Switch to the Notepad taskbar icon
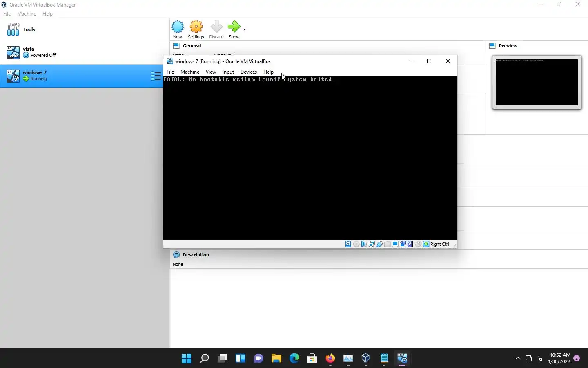This screenshot has height=368, width=588. [x=384, y=359]
